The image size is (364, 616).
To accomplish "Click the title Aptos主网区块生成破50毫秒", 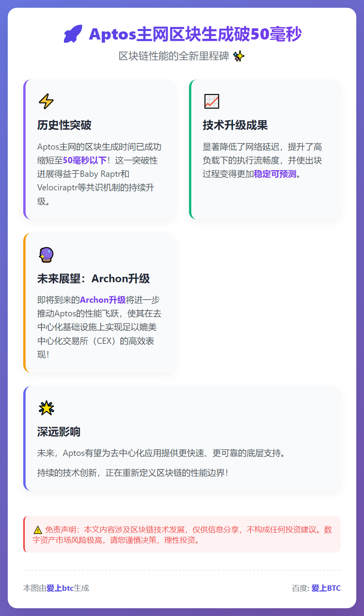I will [x=195, y=34].
